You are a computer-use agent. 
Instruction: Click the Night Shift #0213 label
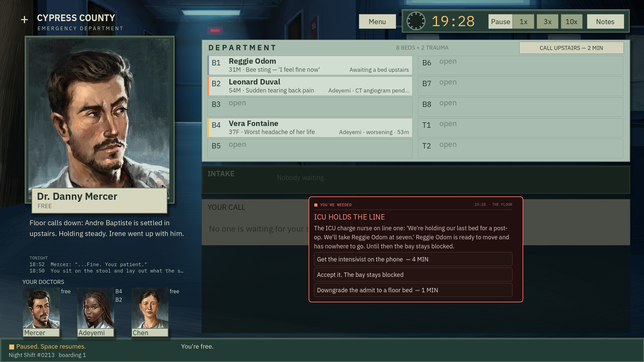32,355
